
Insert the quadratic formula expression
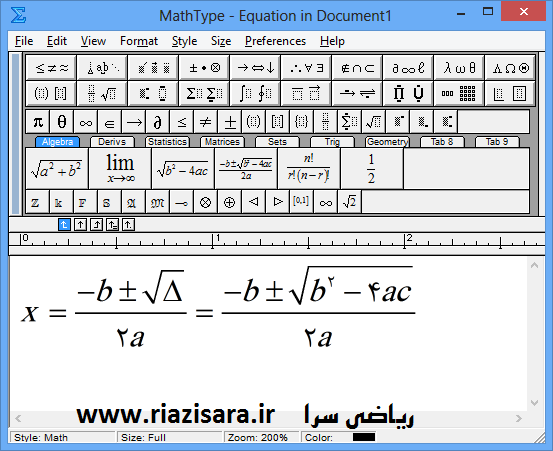tap(246, 169)
